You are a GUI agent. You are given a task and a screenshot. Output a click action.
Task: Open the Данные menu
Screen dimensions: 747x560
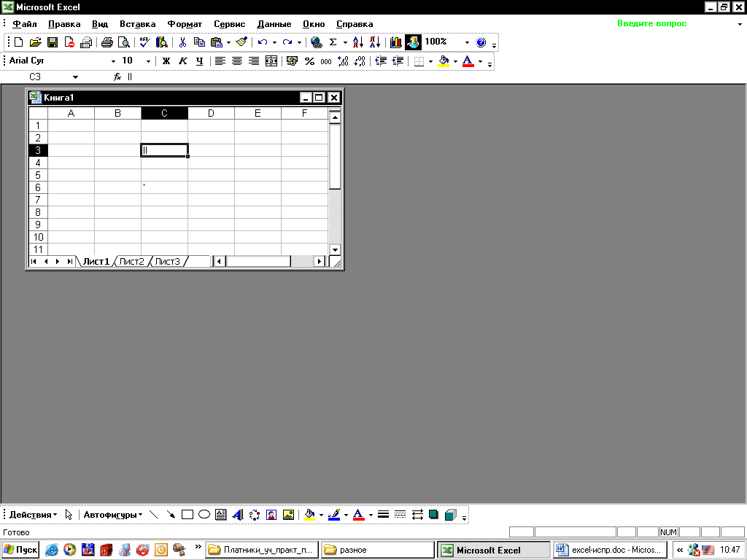coord(274,24)
